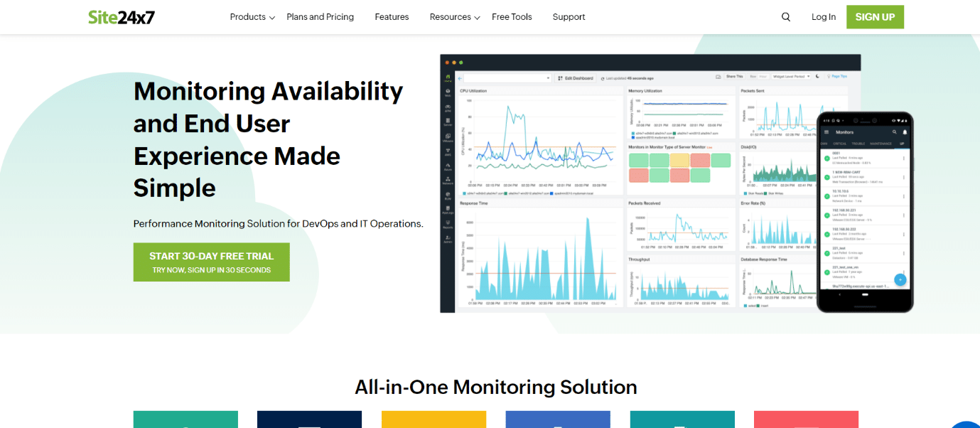Click the back arrow in dashboard preview

[x=460, y=77]
